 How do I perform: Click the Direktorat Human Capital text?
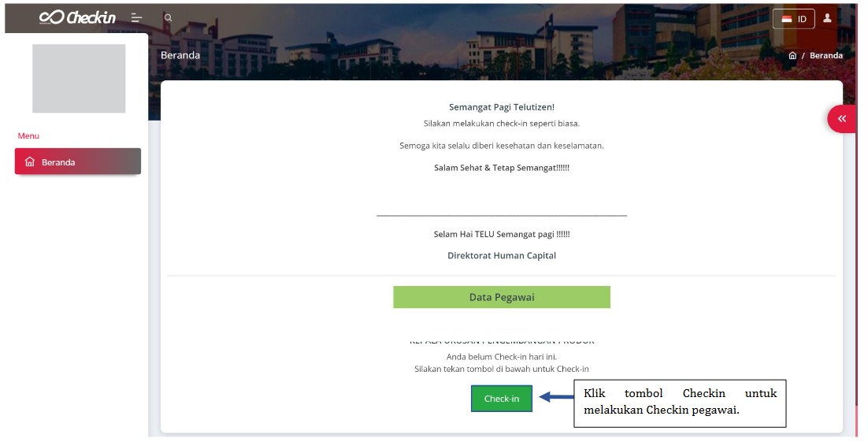point(502,255)
